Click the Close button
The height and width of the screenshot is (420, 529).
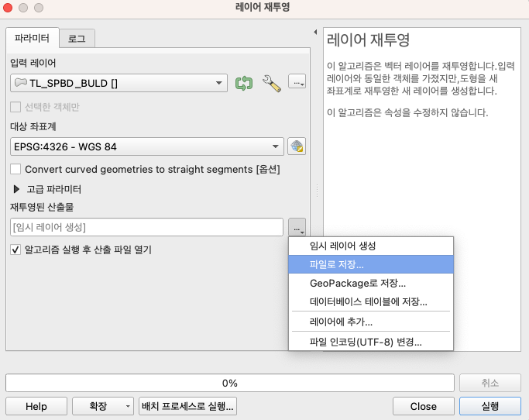424,406
